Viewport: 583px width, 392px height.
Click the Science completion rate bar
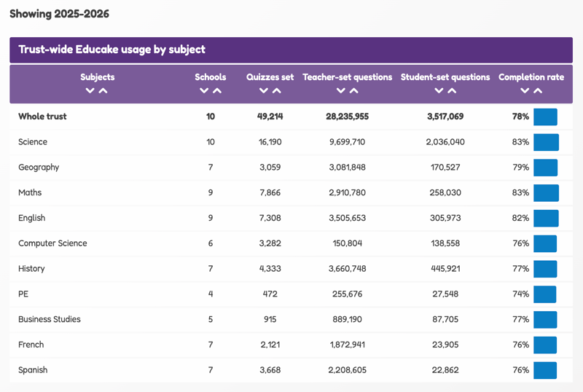click(546, 142)
